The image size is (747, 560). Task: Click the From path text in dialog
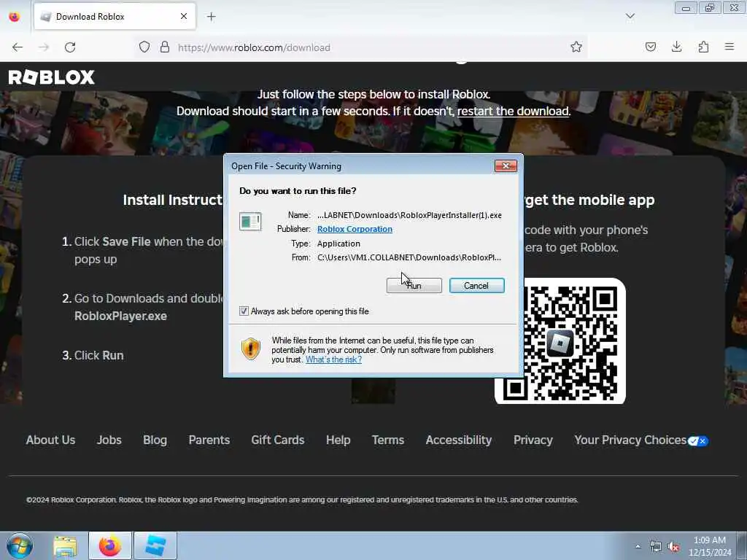(409, 257)
